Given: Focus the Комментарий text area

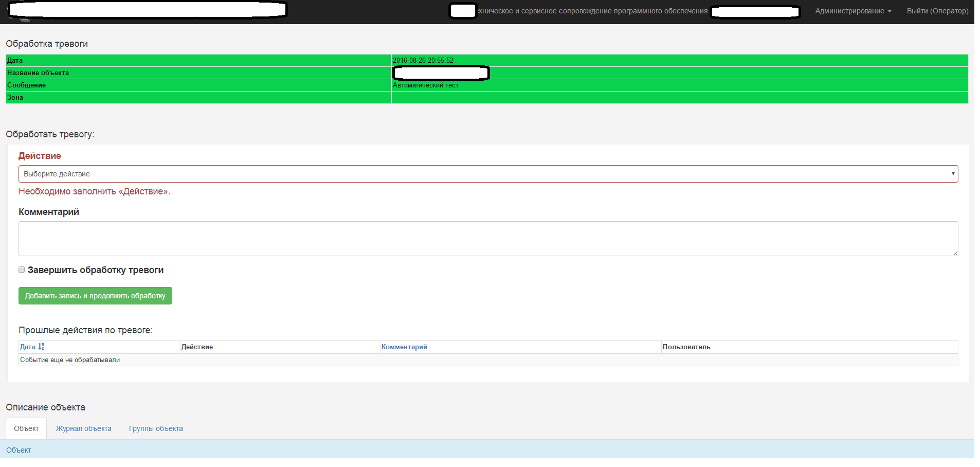Looking at the screenshot, I should click(487, 239).
